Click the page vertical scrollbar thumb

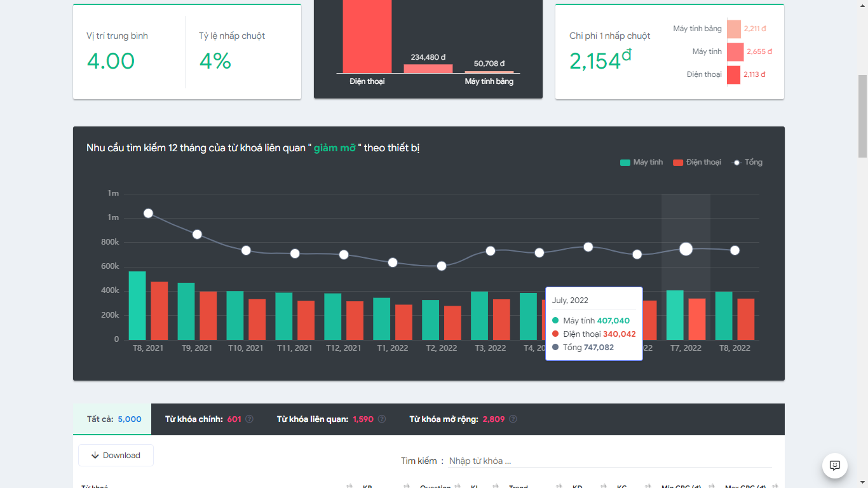pyautogui.click(x=862, y=116)
